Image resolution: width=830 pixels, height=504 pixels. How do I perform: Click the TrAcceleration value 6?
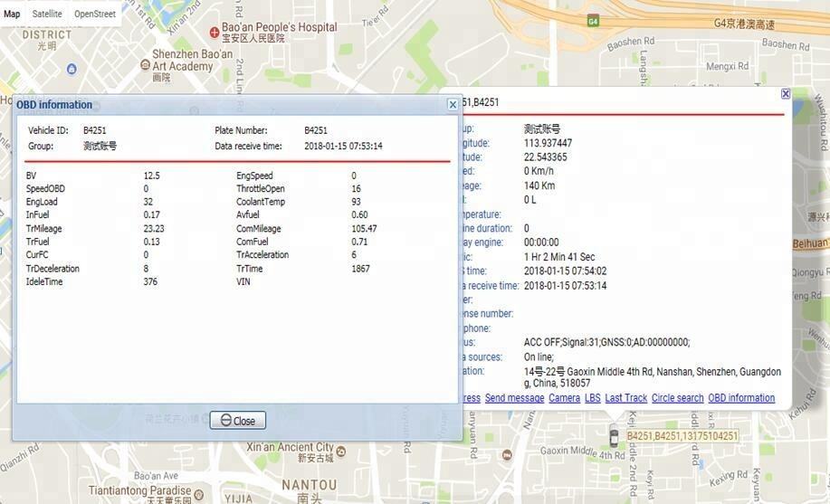354,254
